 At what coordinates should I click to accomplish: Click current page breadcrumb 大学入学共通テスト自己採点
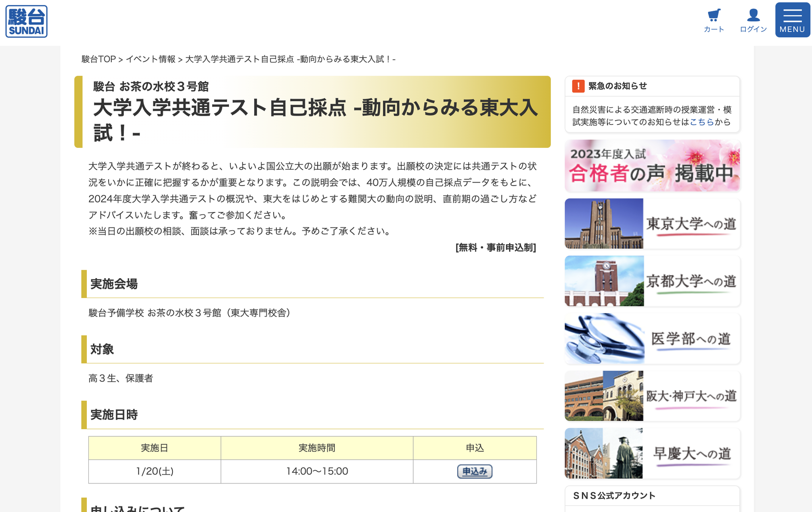pyautogui.click(x=290, y=59)
